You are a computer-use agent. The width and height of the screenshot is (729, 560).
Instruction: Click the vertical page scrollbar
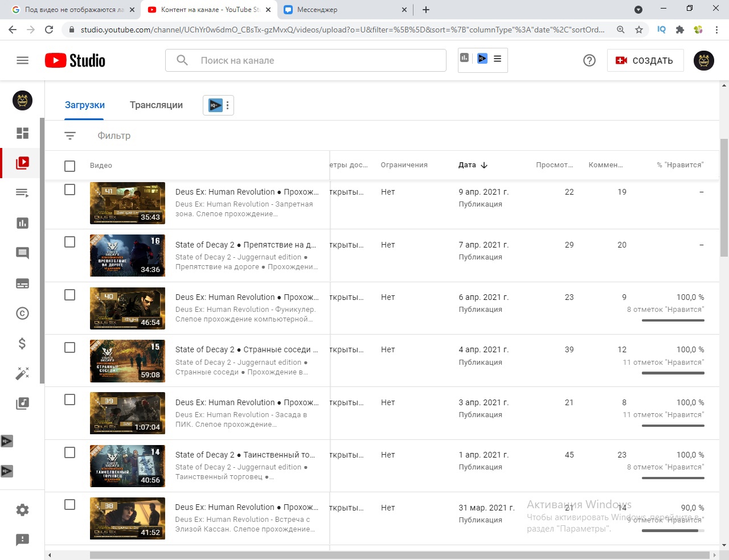pyautogui.click(x=724, y=197)
